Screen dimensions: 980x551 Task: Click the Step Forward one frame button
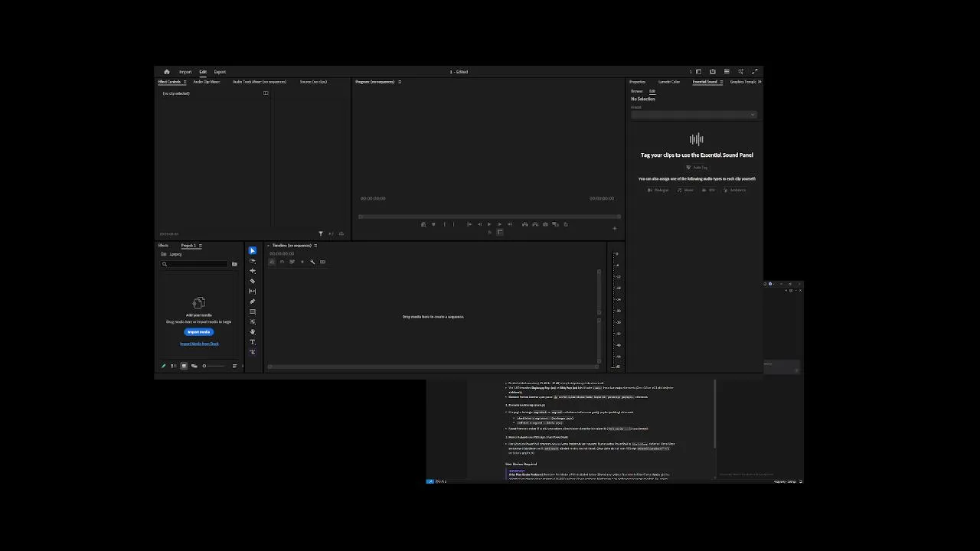[x=499, y=224]
